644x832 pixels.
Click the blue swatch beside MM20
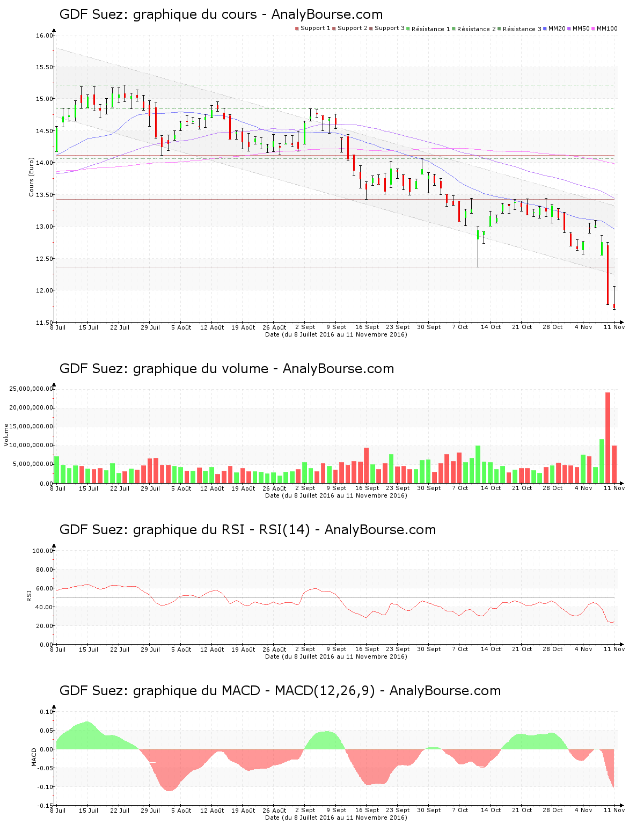pyautogui.click(x=546, y=28)
